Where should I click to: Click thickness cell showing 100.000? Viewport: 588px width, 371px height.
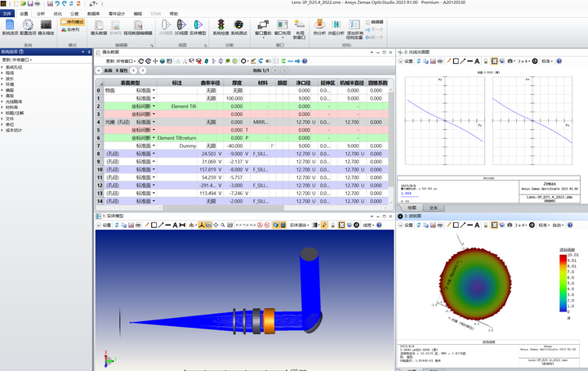234,98
